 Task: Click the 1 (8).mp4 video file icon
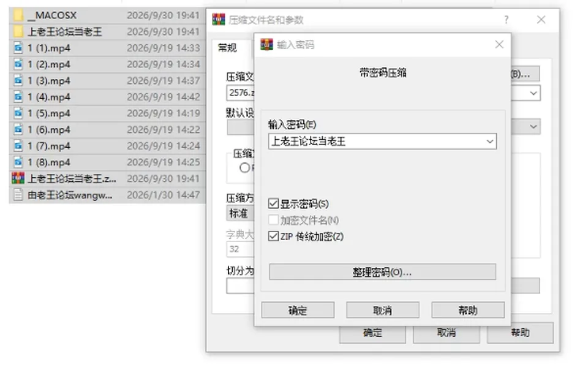[x=18, y=162]
